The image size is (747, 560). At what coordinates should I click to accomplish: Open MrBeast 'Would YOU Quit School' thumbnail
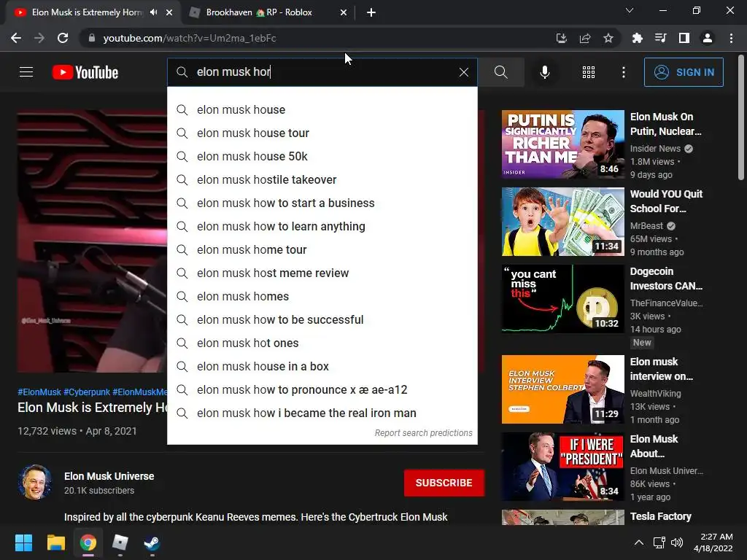562,222
